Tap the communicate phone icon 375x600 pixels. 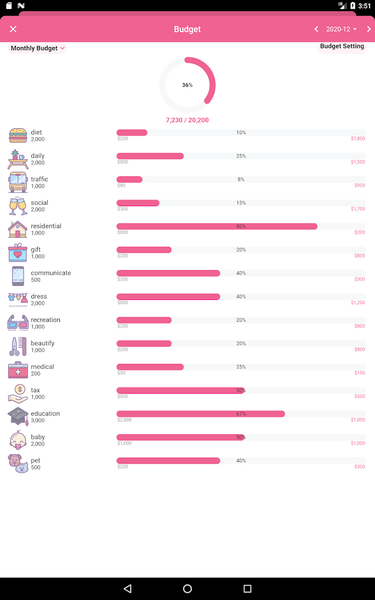click(x=18, y=276)
